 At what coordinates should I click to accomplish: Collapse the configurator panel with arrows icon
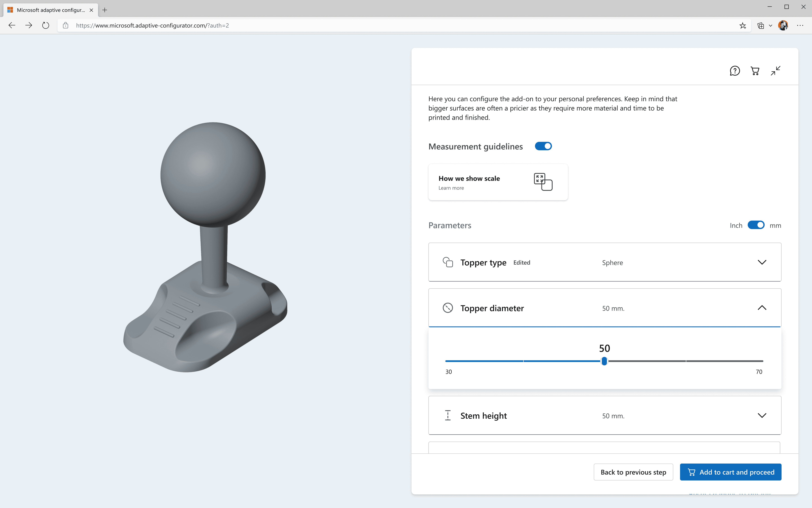coord(775,71)
